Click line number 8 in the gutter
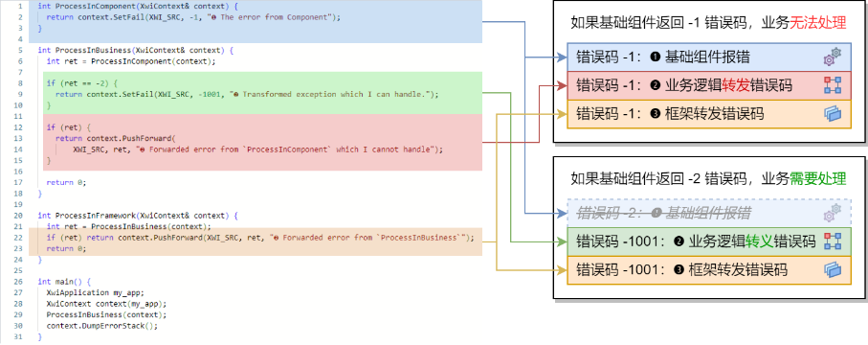This screenshot has height=345, width=868. (x=20, y=83)
